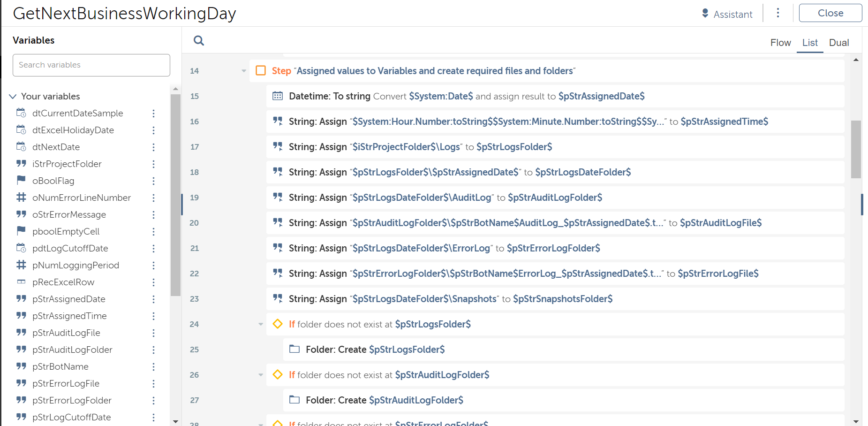The width and height of the screenshot is (868, 426).
Task: Switch to the Flow view tab
Action: click(x=780, y=43)
